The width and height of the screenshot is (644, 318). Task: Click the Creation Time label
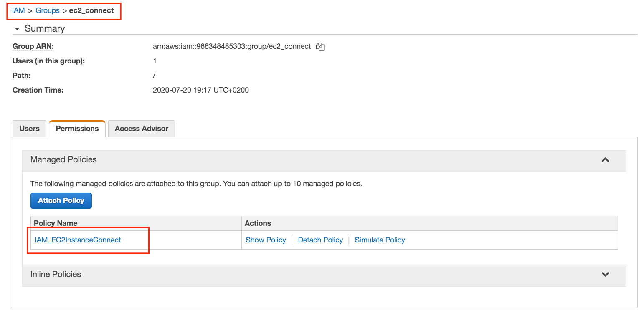pyautogui.click(x=38, y=90)
